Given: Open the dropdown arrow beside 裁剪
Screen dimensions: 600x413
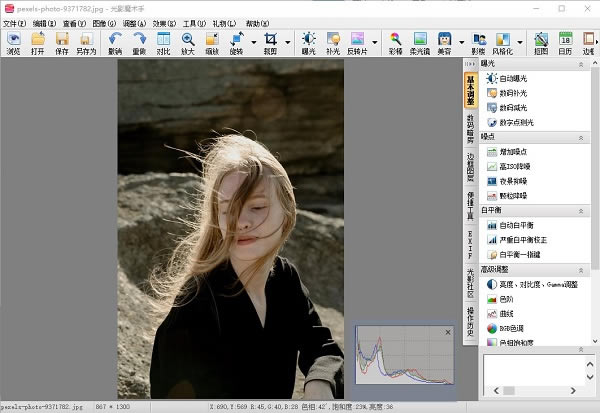Looking at the screenshot, I should 288,42.
